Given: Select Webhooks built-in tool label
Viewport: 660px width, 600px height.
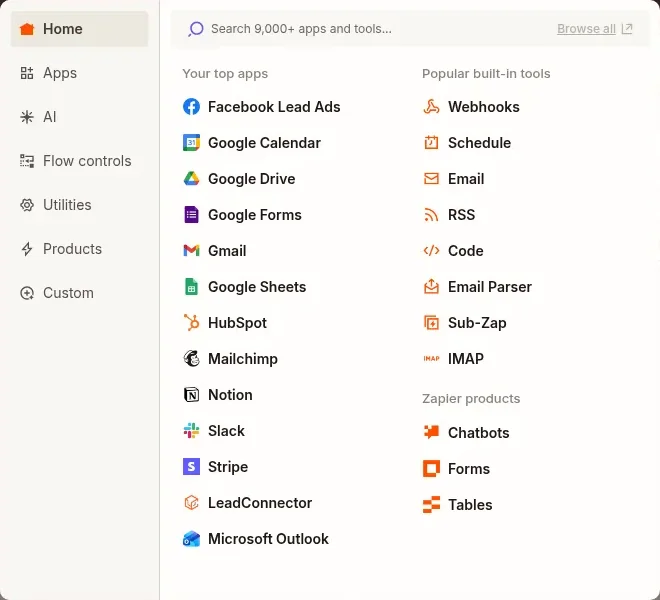Looking at the screenshot, I should pos(484,107).
